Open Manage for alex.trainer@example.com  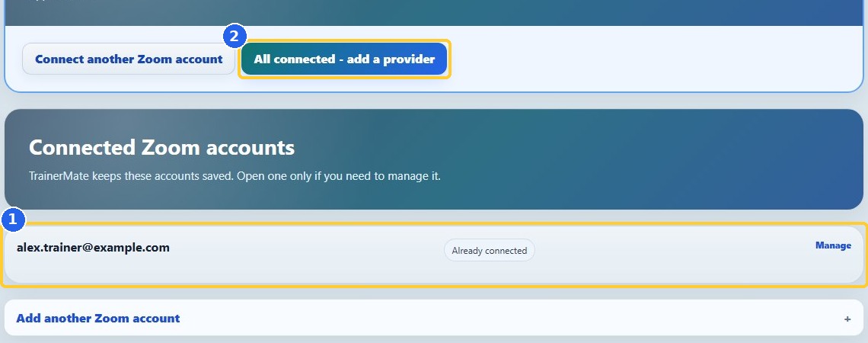point(833,245)
